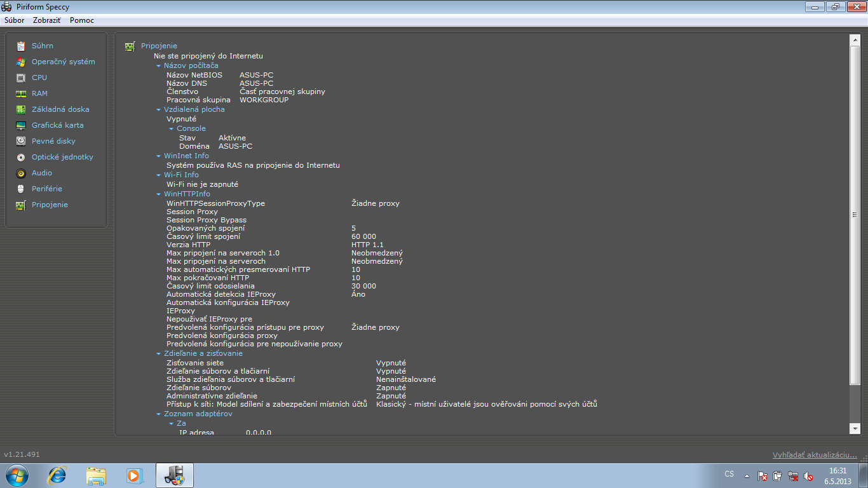The height and width of the screenshot is (488, 868).
Task: Click the version text v1.21.491
Action: click(x=22, y=455)
